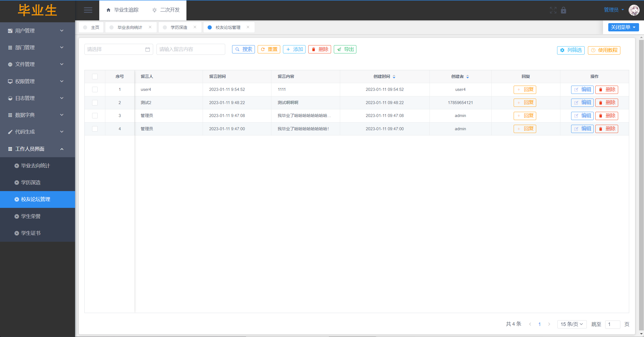Image resolution: width=644 pixels, height=337 pixels.
Task: Switch to the 毕业去向统计 tab
Action: click(x=130, y=27)
